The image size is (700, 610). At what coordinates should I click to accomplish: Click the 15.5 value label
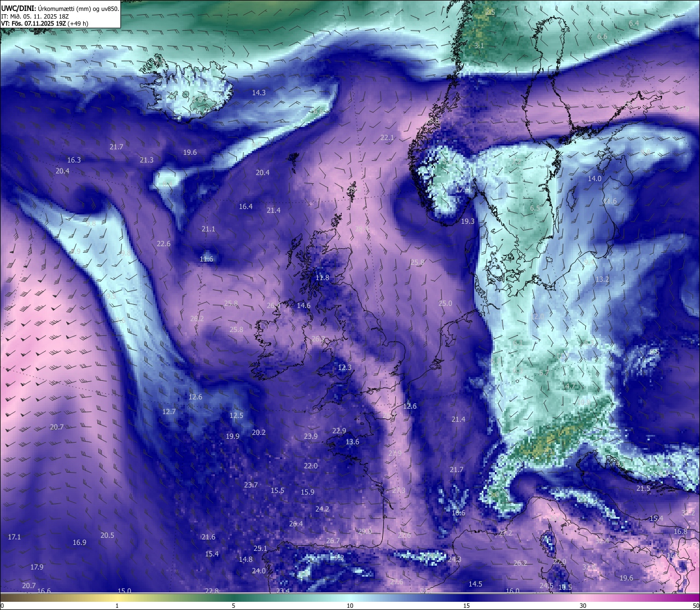[x=277, y=491]
